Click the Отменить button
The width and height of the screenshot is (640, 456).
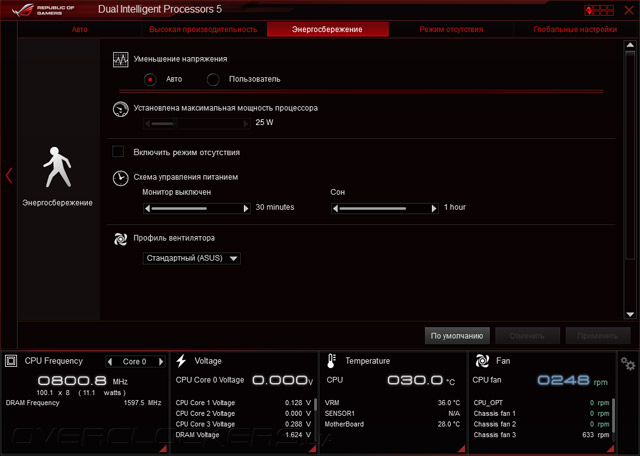pos(527,336)
